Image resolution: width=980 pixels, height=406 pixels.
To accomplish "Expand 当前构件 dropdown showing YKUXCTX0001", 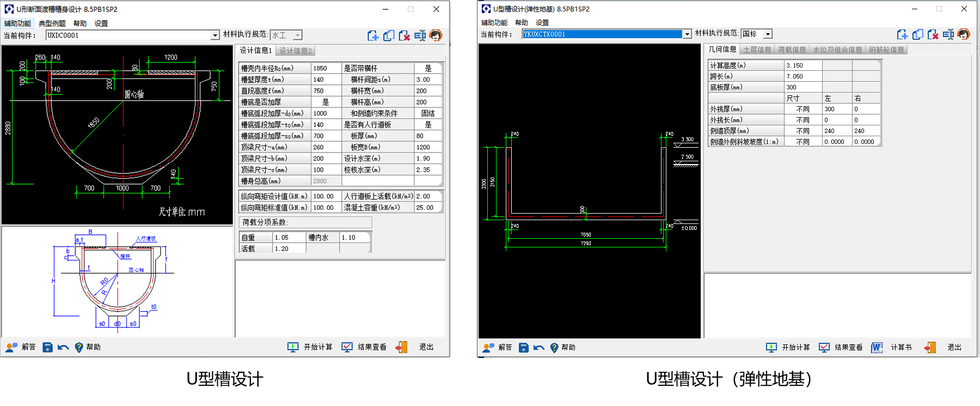I will point(687,34).
